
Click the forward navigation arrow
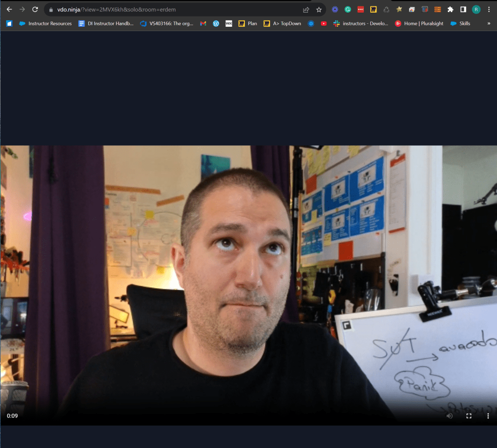click(22, 10)
